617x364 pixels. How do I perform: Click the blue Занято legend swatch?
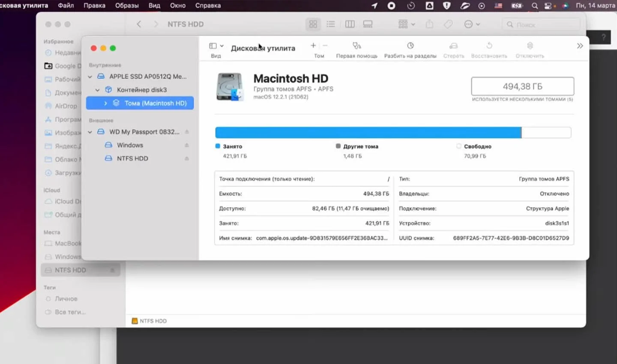pyautogui.click(x=218, y=146)
